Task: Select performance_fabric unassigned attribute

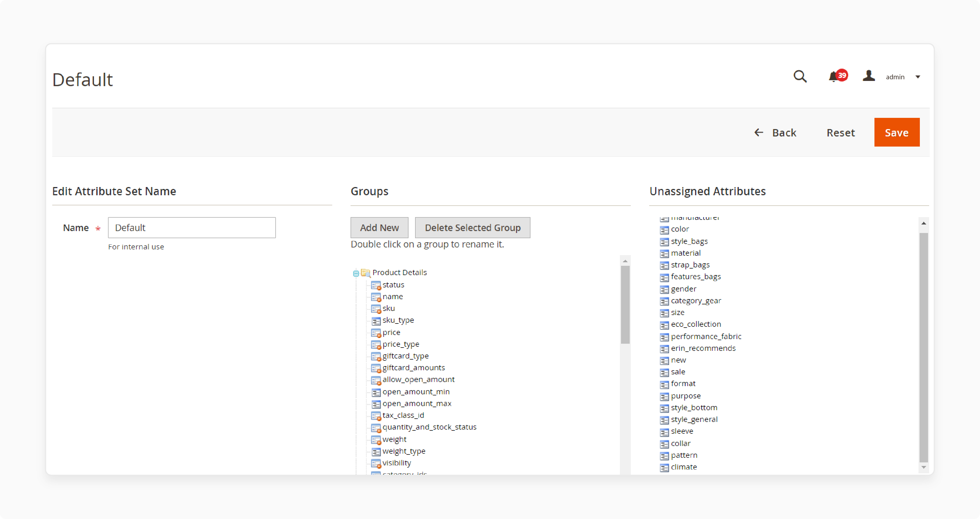Action: 706,336
